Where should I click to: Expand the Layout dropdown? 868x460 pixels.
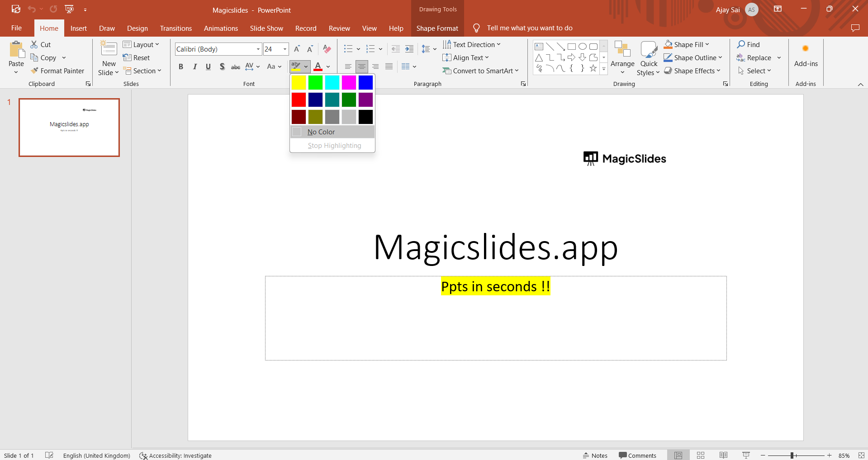click(157, 44)
